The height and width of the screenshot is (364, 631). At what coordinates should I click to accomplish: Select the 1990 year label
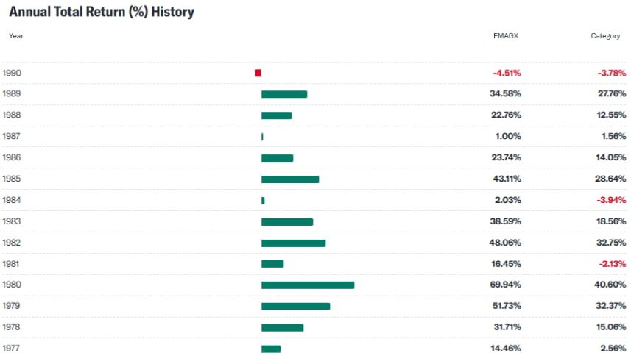click(x=11, y=73)
